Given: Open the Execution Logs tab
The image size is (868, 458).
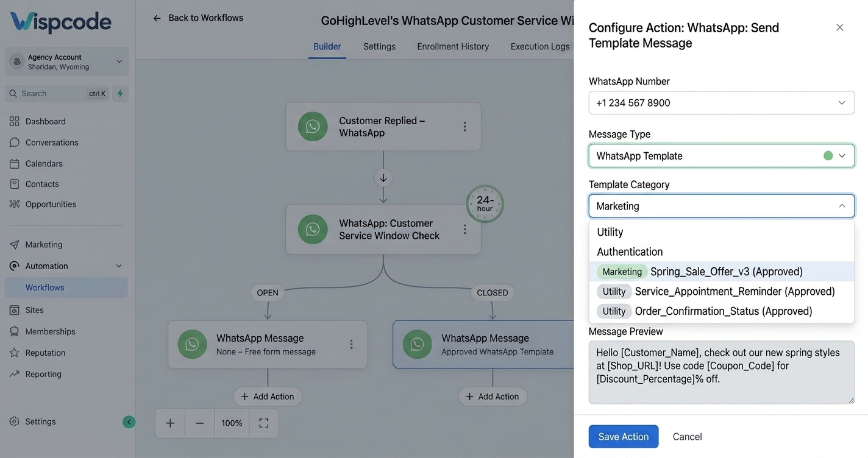Looking at the screenshot, I should pos(540,46).
